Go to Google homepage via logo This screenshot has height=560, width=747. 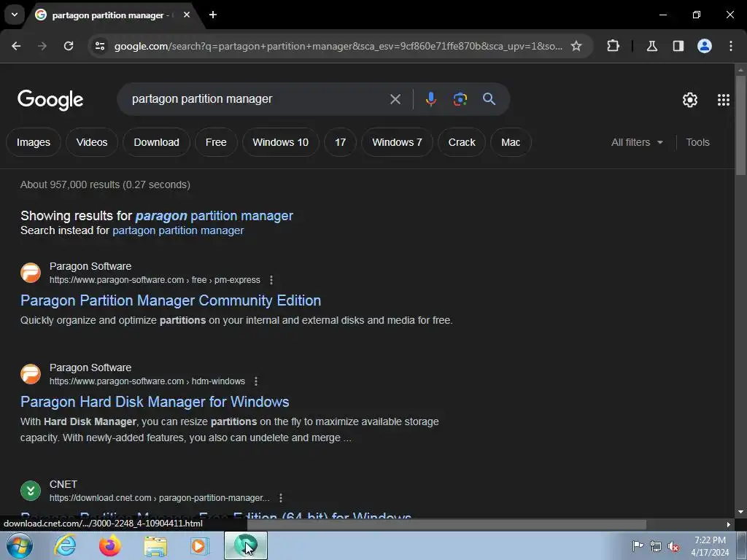tap(50, 99)
